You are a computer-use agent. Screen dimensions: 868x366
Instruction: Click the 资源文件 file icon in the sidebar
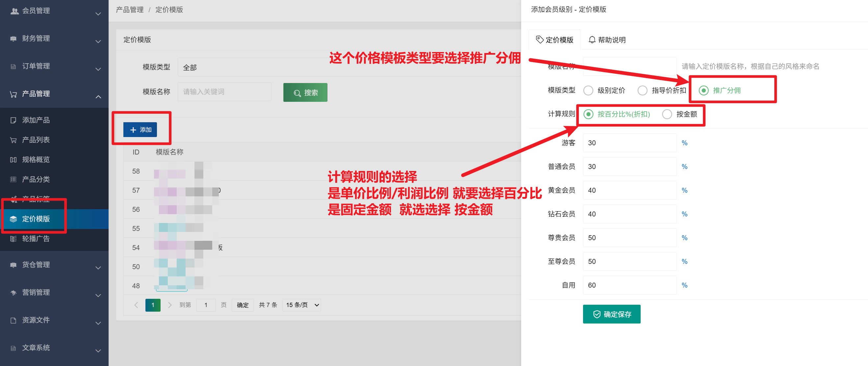(13, 320)
